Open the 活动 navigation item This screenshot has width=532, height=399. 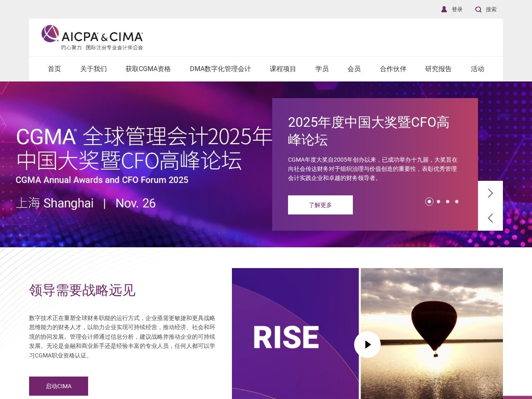[478, 69]
